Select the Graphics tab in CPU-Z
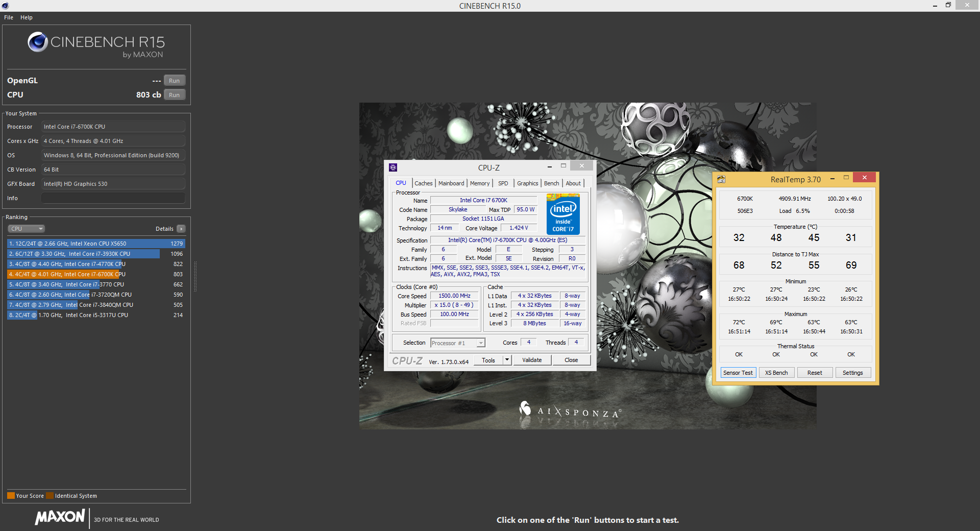Image resolution: width=980 pixels, height=531 pixels. (527, 183)
